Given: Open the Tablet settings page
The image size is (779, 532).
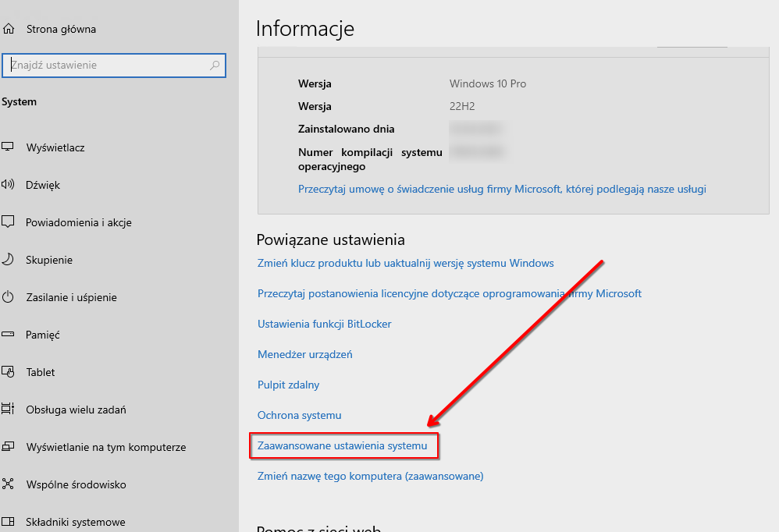Looking at the screenshot, I should point(41,372).
